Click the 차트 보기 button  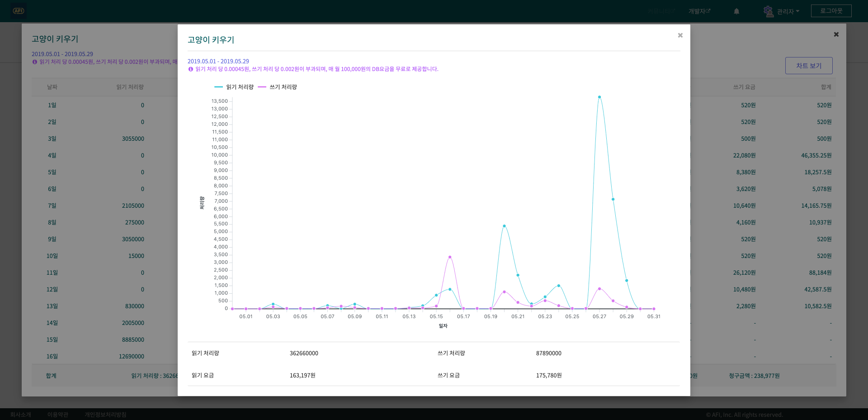[x=809, y=66]
